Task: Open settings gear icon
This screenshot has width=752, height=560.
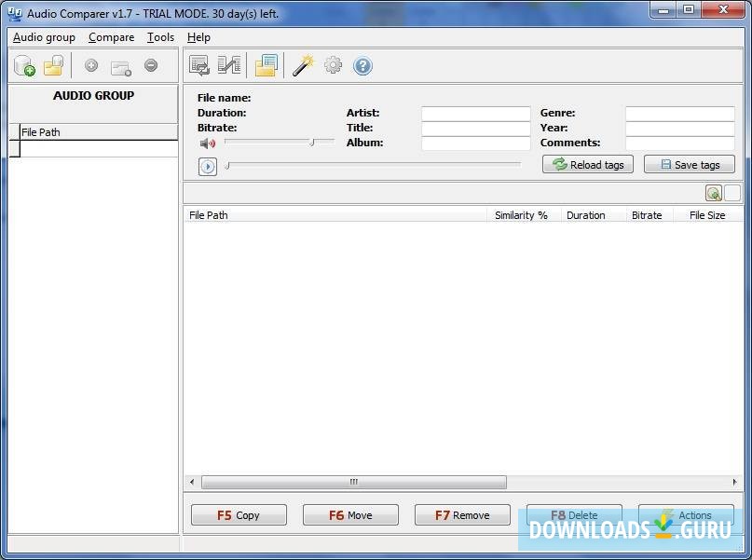Action: 334,65
